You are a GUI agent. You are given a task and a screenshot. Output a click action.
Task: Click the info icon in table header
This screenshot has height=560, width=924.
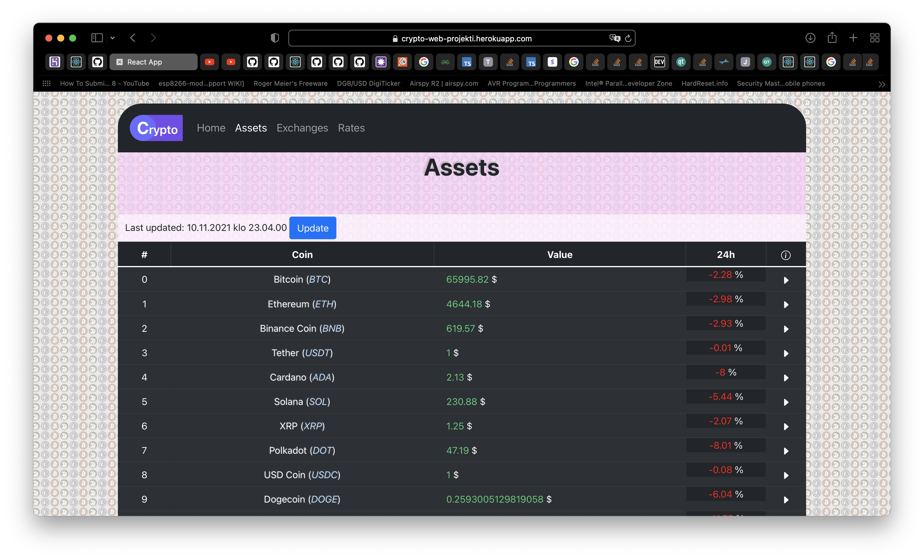coord(786,255)
